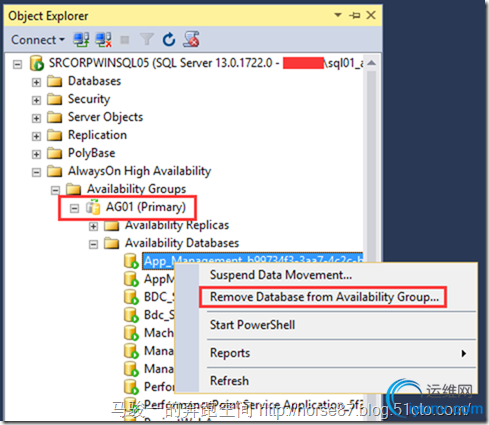Click the Stop toolbar icon
The image size is (489, 425).
[x=125, y=40]
